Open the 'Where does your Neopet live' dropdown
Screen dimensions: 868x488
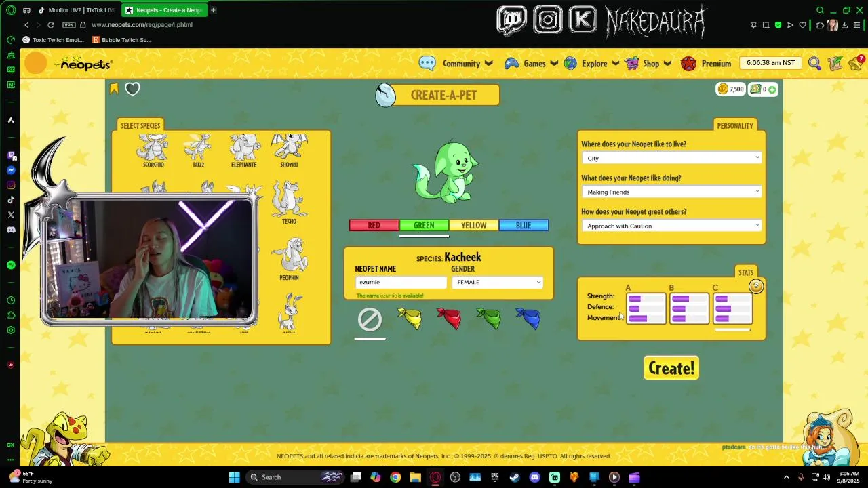click(671, 158)
